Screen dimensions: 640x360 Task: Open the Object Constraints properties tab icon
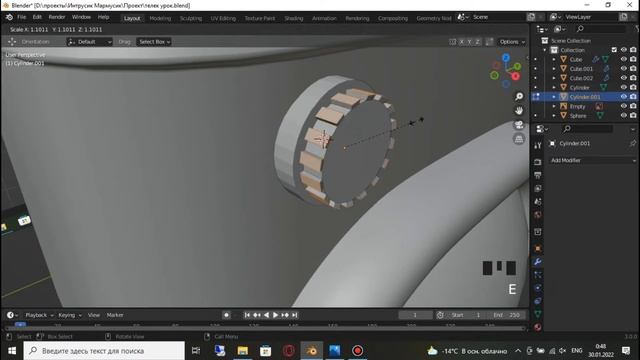point(538,301)
